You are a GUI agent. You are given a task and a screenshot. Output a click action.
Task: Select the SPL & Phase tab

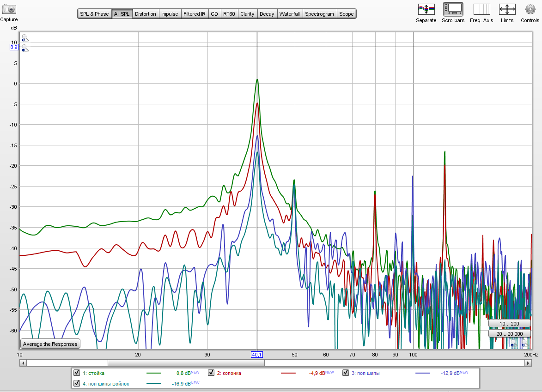(94, 14)
